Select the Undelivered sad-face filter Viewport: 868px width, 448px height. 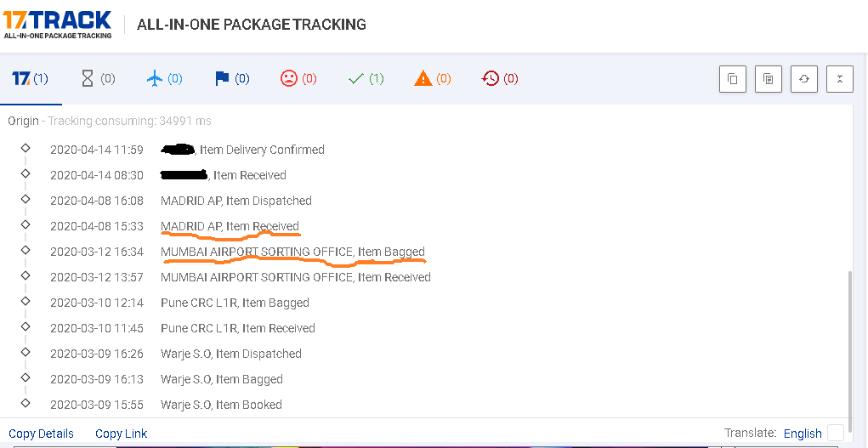pos(298,79)
